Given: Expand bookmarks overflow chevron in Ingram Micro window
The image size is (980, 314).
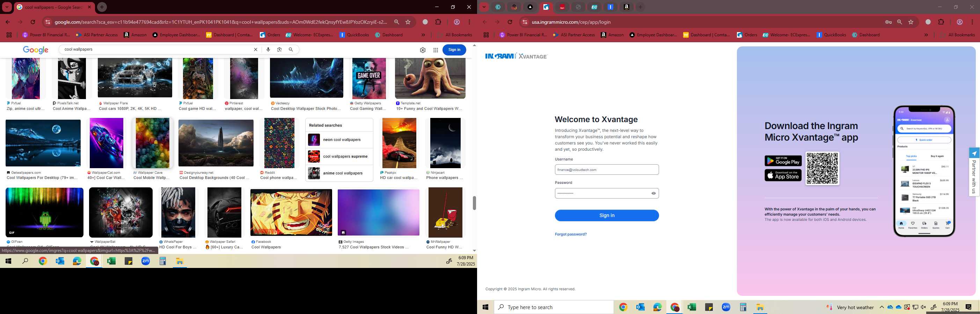Looking at the screenshot, I should tap(926, 35).
